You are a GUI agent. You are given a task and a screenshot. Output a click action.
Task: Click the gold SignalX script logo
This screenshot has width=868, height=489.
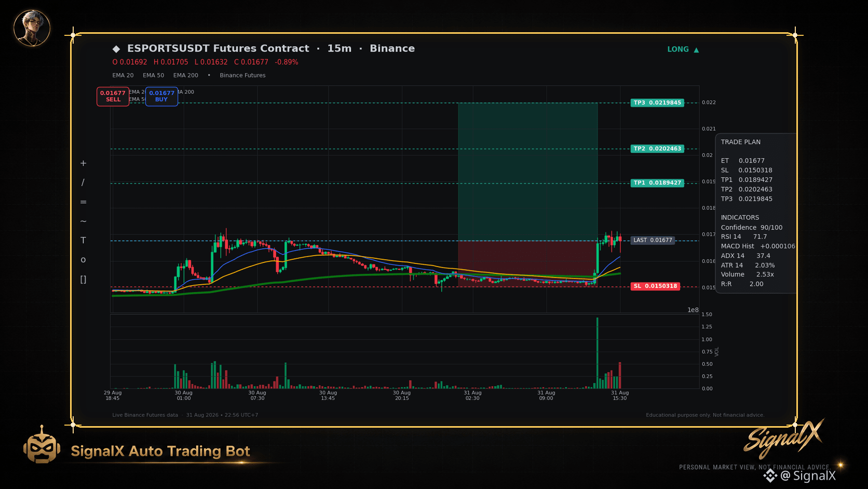(x=784, y=439)
